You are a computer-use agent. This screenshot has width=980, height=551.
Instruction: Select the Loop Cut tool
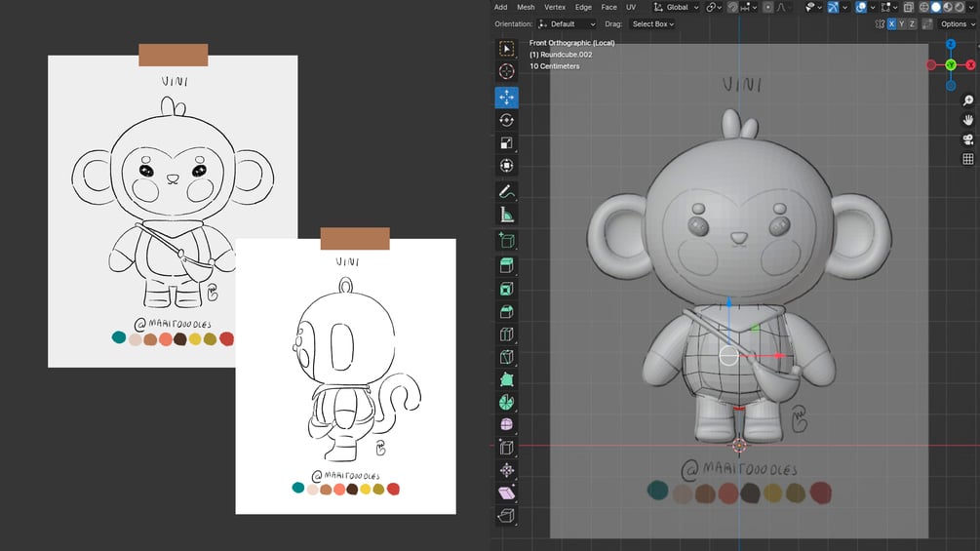click(x=506, y=335)
